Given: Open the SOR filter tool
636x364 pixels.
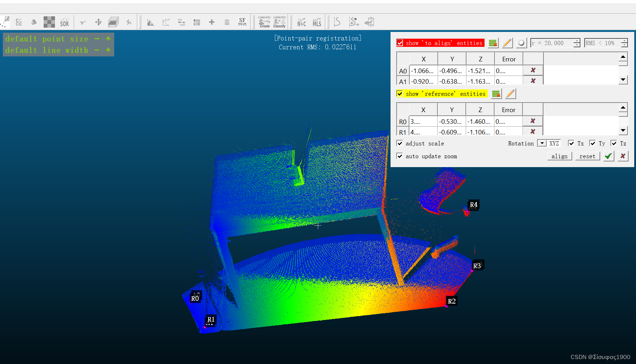Looking at the screenshot, I should click(65, 22).
